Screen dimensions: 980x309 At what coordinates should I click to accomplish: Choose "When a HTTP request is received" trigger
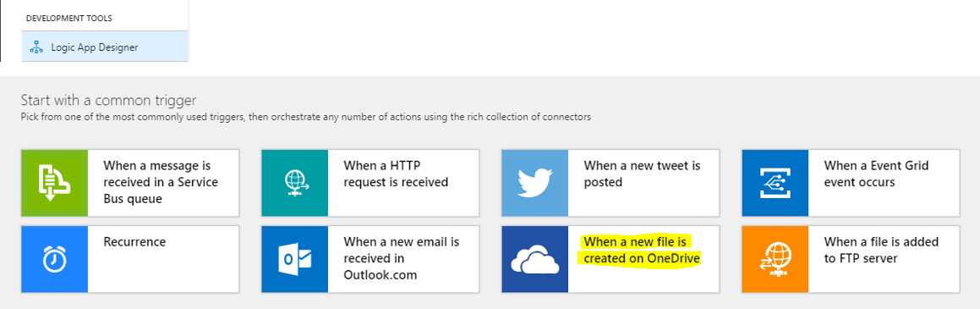coord(396,174)
